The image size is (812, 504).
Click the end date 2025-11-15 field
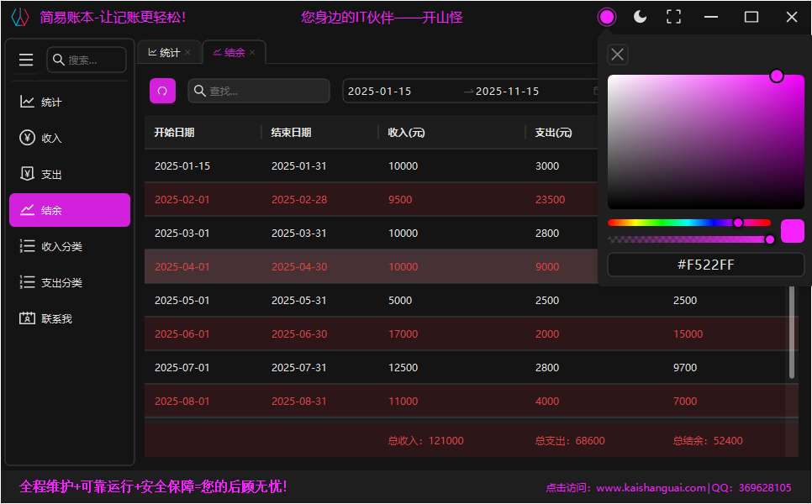click(x=508, y=91)
